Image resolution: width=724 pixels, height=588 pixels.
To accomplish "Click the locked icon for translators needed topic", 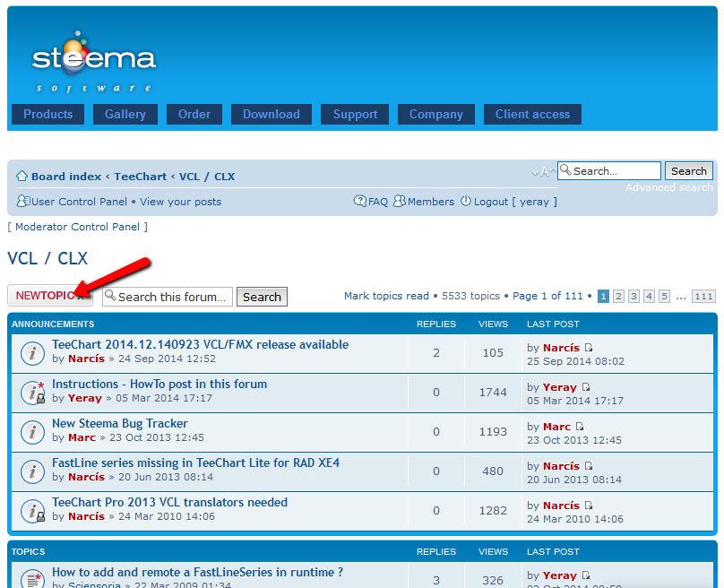I will (33, 511).
